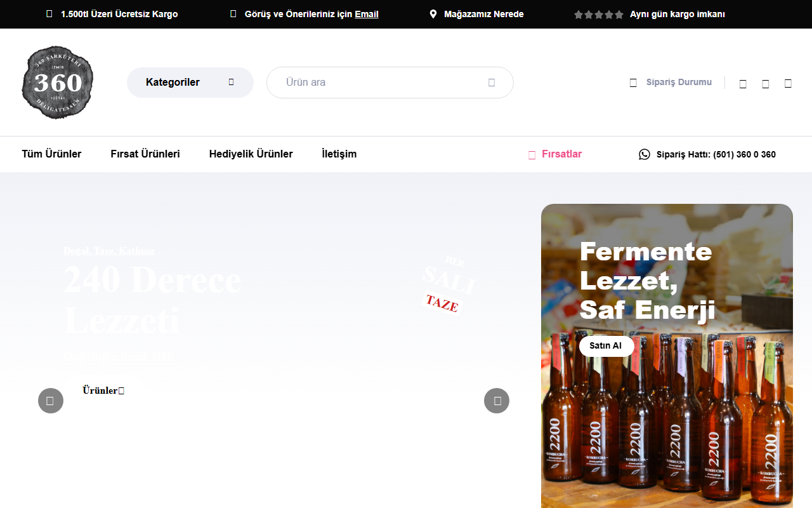The image size is (812, 508).
Task: Click the last header icon in the top-right group
Action: (x=788, y=83)
